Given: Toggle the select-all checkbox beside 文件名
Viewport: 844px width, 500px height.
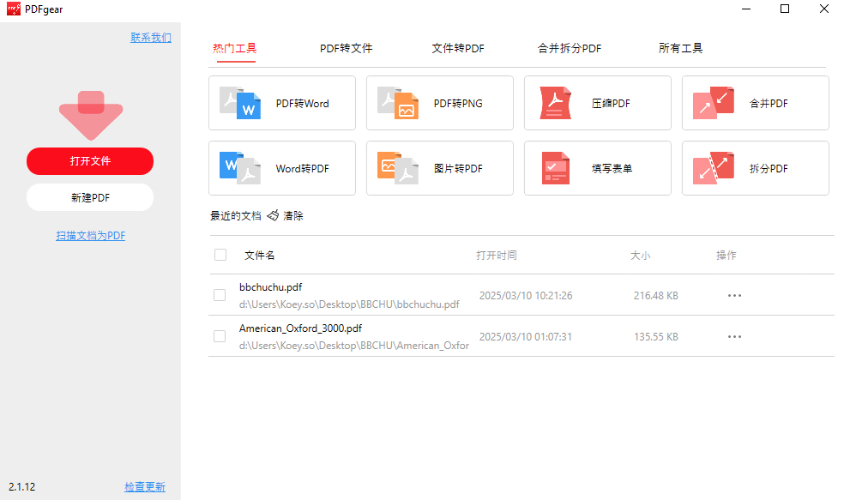Looking at the screenshot, I should (x=220, y=255).
